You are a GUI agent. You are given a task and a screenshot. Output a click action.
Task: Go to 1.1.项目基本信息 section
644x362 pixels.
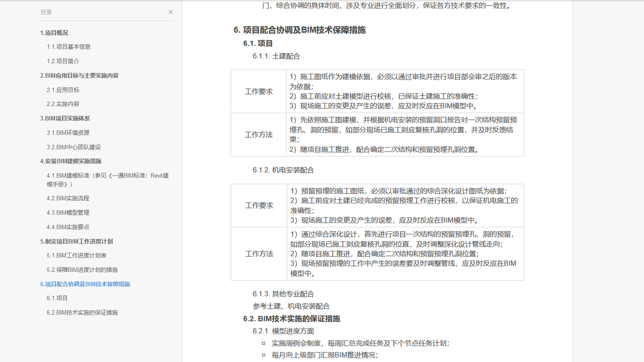pos(69,47)
